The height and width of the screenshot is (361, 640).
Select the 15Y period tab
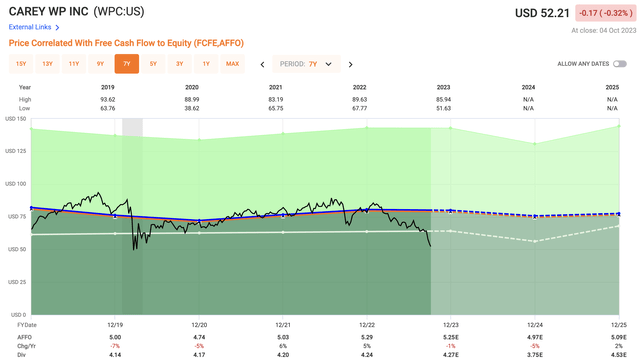point(21,64)
